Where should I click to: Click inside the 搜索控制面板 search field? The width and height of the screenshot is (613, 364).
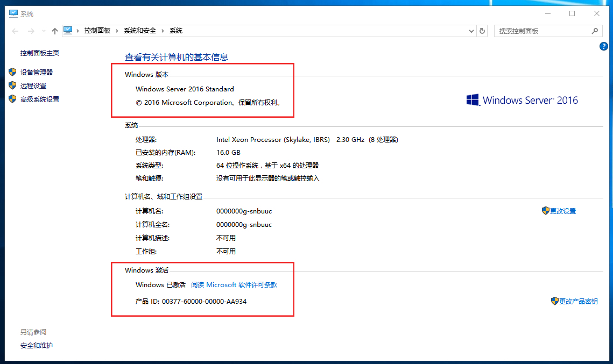click(x=538, y=31)
